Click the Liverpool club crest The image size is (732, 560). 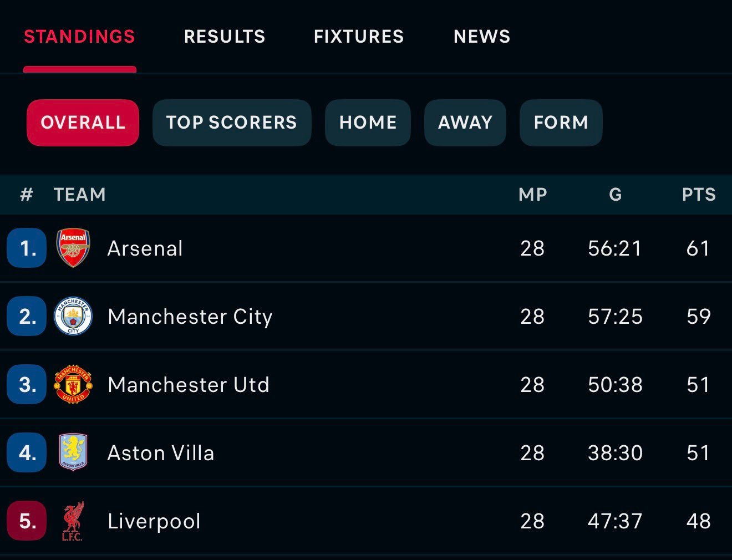pyautogui.click(x=73, y=521)
